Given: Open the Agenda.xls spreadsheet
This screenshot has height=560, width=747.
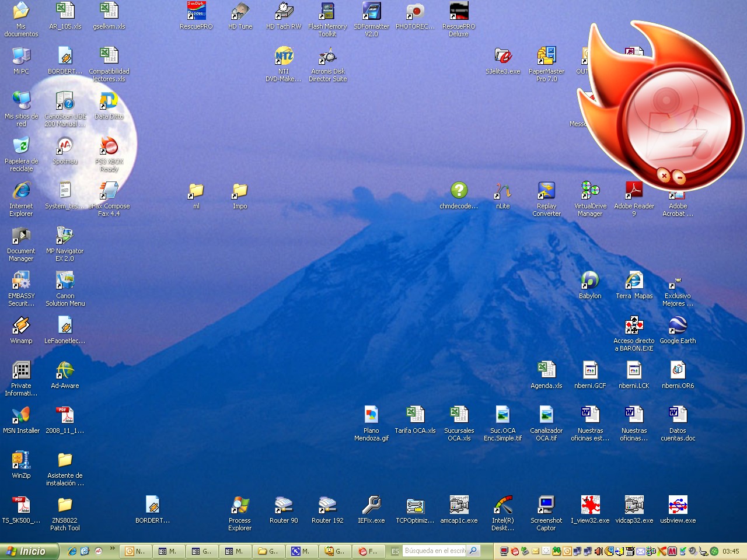Looking at the screenshot, I should coord(546,370).
